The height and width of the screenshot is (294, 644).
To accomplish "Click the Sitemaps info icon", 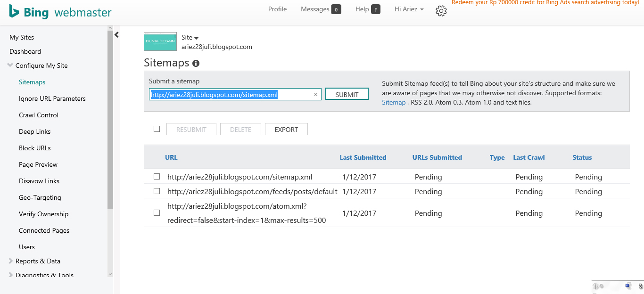I will pyautogui.click(x=196, y=63).
